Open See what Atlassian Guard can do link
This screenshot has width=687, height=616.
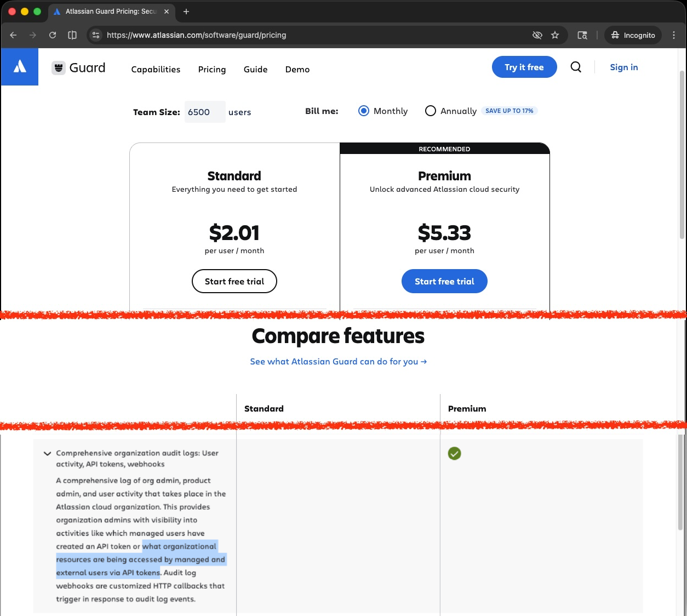339,362
